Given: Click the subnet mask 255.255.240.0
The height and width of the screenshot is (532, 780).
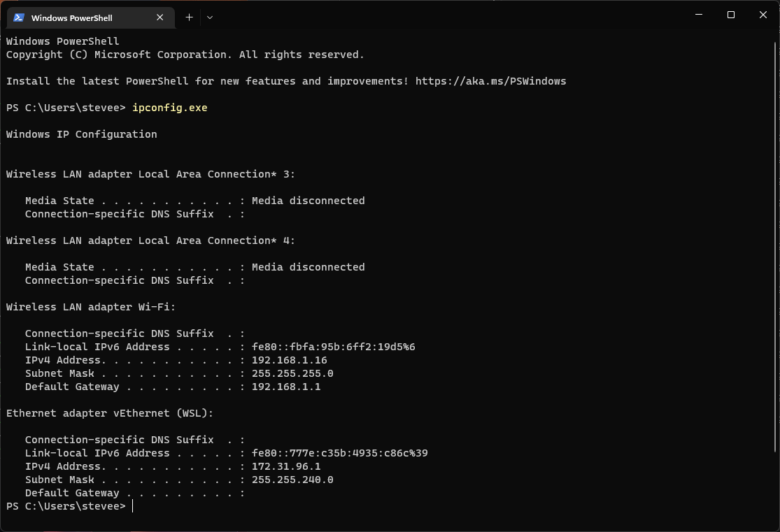Looking at the screenshot, I should (x=292, y=480).
